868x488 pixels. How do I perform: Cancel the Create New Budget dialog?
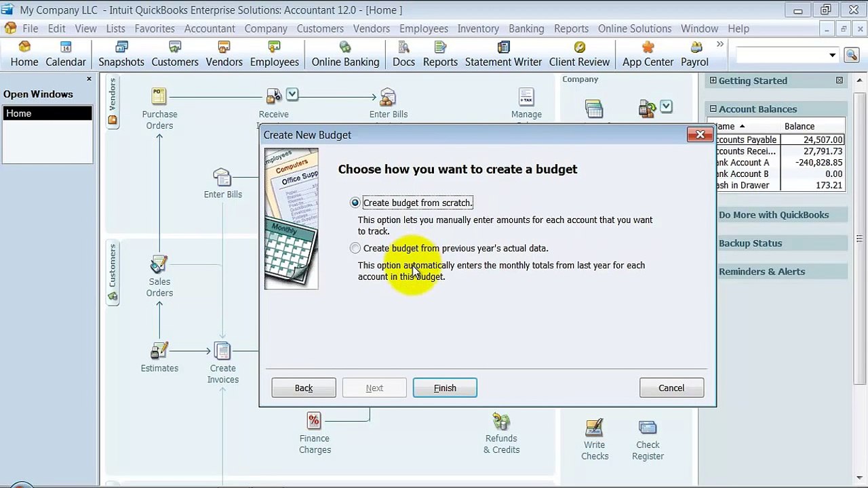[x=671, y=388]
